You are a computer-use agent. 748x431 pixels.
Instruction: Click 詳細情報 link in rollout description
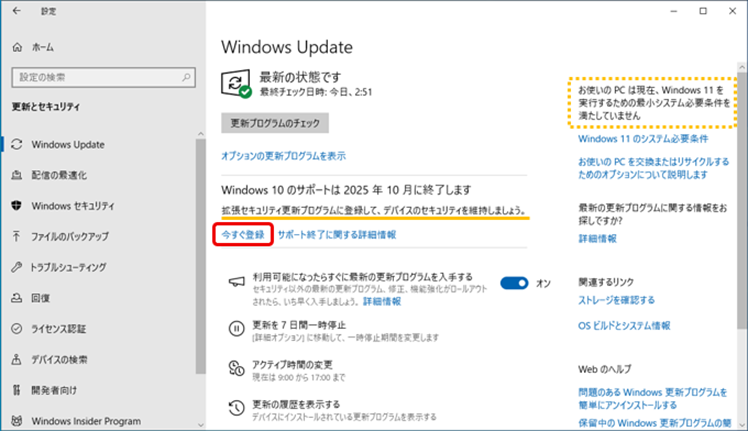click(x=382, y=301)
